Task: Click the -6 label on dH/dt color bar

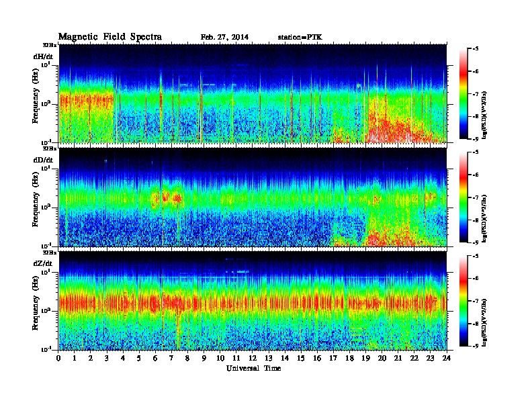Action: click(x=476, y=71)
